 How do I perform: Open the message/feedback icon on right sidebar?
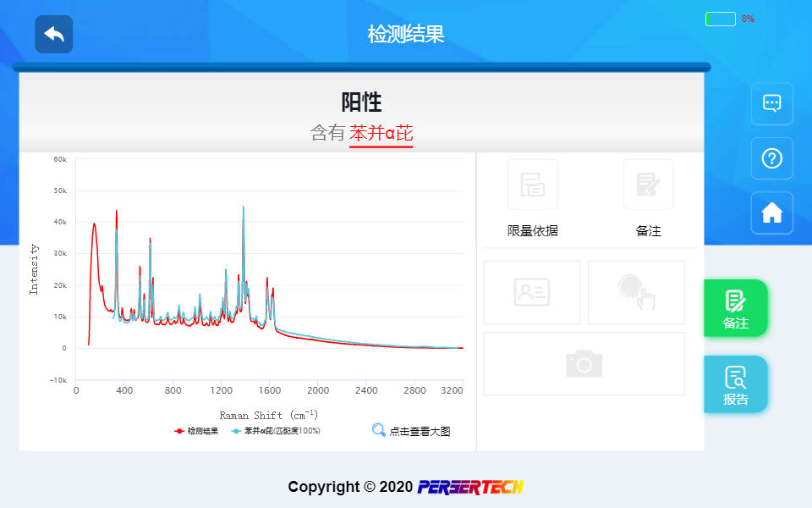click(x=771, y=103)
